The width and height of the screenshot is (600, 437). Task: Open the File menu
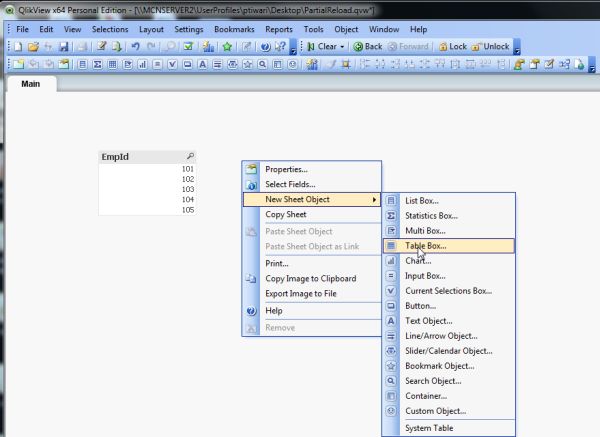click(x=22, y=29)
